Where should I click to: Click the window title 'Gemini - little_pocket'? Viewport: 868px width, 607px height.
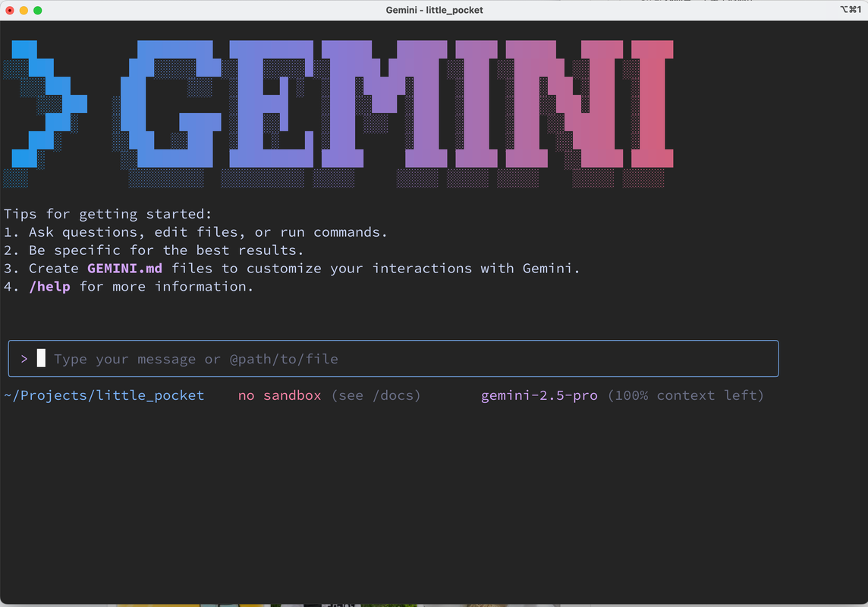434,10
